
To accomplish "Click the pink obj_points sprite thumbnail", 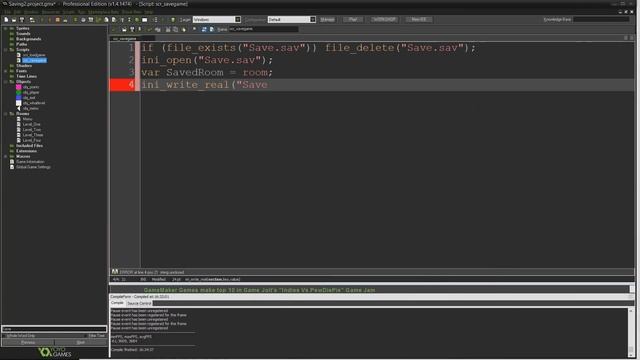I will [x=18, y=87].
